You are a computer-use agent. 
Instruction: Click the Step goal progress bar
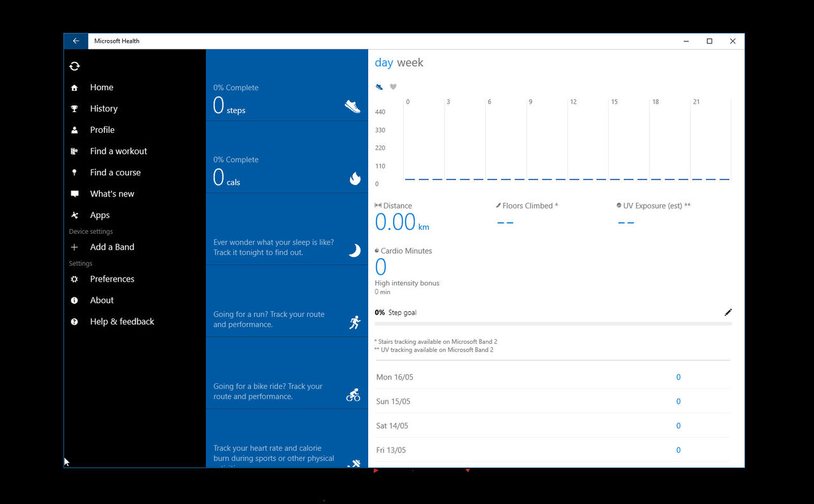coord(553,323)
